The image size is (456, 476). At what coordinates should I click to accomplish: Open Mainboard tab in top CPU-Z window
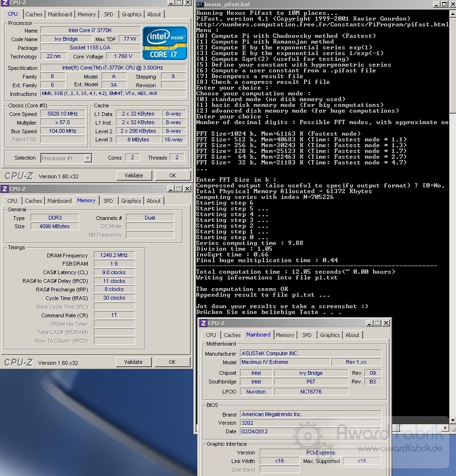(60, 14)
